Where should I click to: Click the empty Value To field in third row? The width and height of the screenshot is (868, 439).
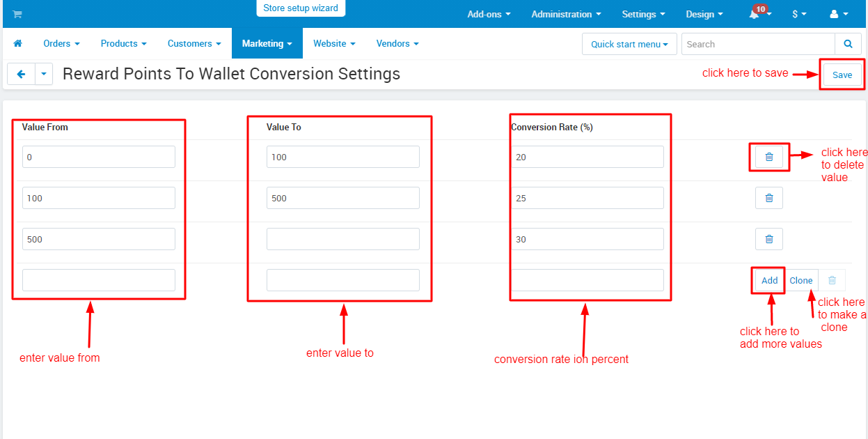(342, 239)
